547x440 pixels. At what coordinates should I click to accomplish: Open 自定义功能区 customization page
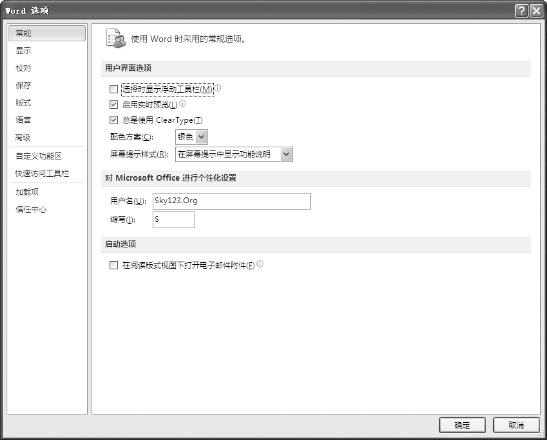pos(39,156)
